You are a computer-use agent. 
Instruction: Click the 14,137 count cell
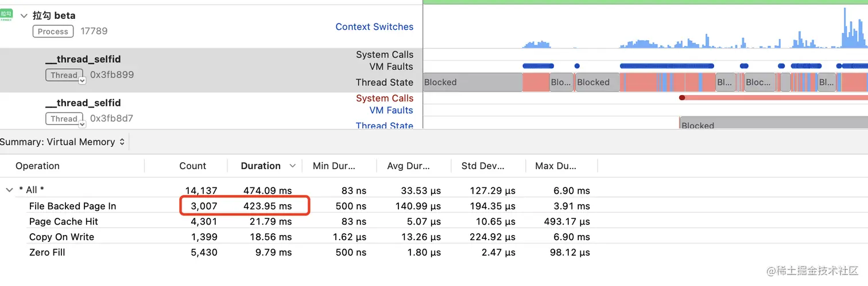(201, 190)
